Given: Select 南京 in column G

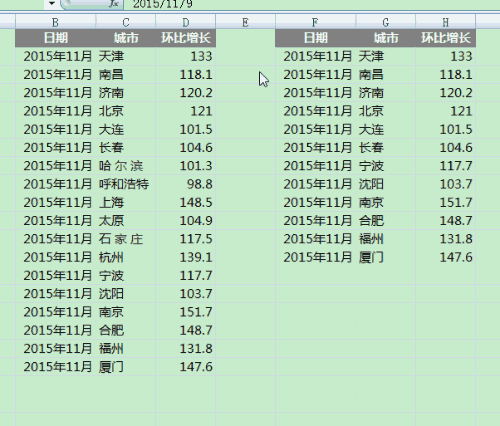Looking at the screenshot, I should (x=386, y=202).
